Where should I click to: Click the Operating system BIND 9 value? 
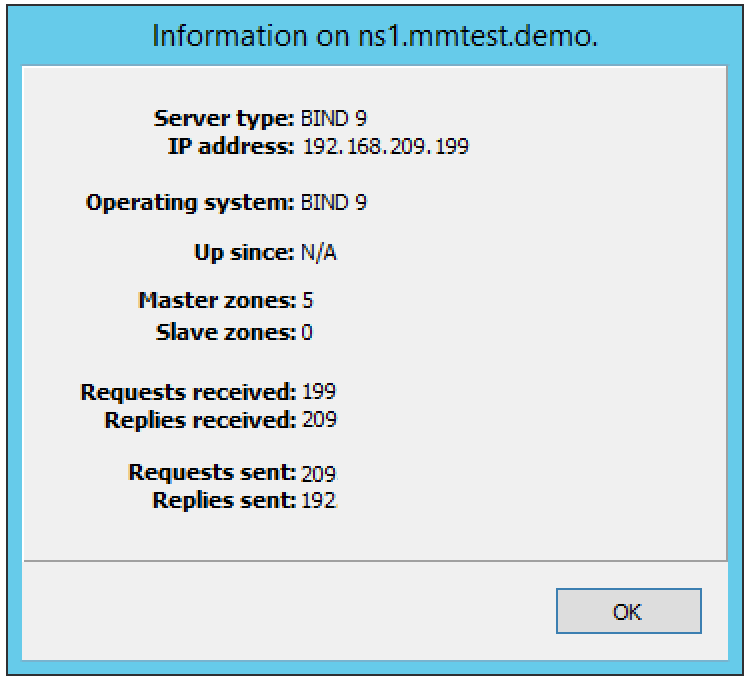pos(334,203)
